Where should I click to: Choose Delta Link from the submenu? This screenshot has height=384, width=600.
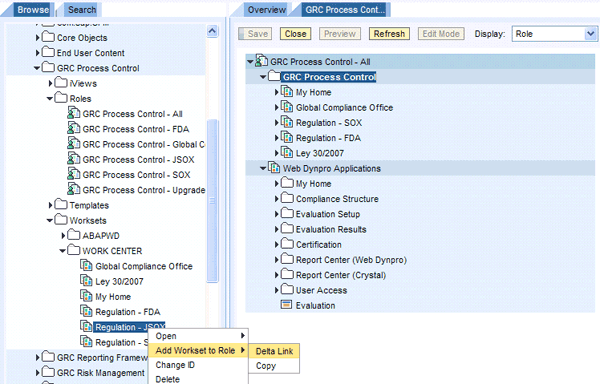274,351
